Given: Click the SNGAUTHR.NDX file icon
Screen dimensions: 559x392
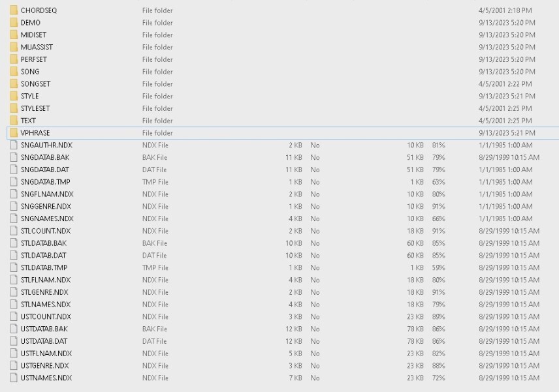Looking at the screenshot, I should (14, 145).
